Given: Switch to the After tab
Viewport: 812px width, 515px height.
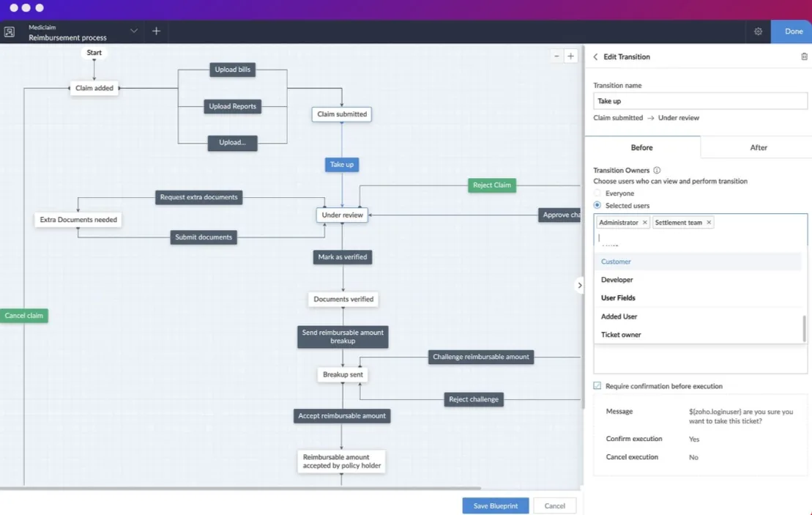Looking at the screenshot, I should coord(758,148).
